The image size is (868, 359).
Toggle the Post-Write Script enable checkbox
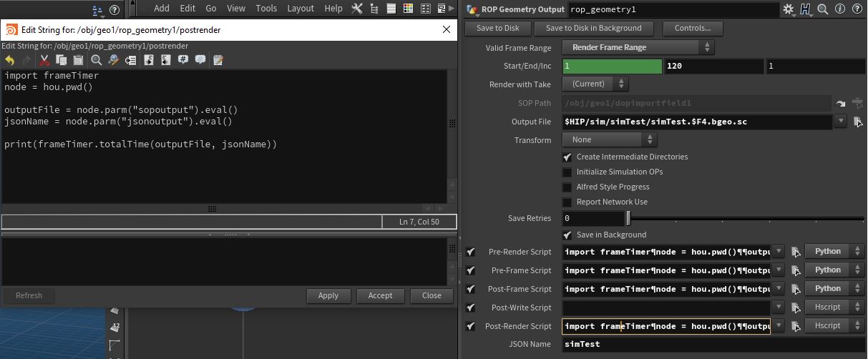pos(470,308)
